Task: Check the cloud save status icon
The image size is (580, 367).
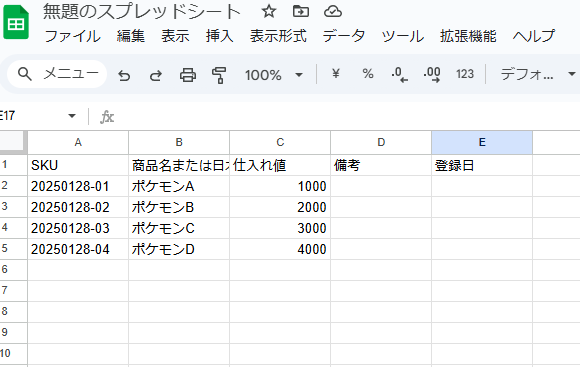Action: click(x=333, y=12)
